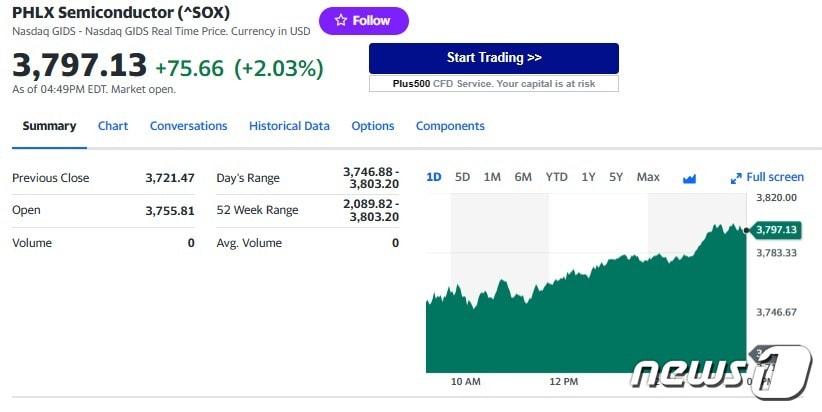Select the YTD chart range

[x=556, y=177]
